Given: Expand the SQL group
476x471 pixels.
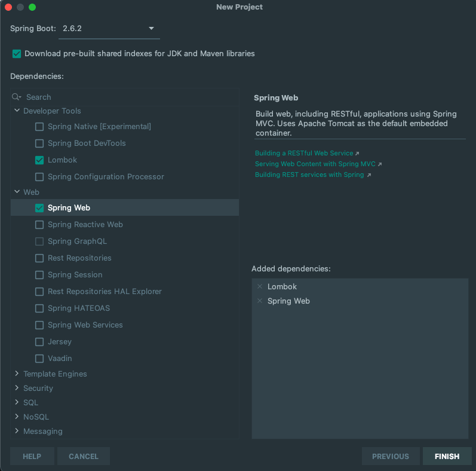Looking at the screenshot, I should pos(17,402).
